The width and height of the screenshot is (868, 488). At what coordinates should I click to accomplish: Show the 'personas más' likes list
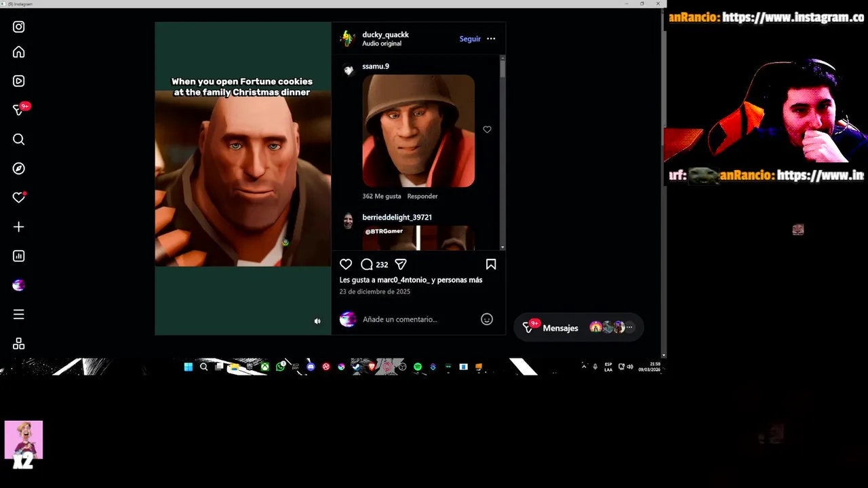460,280
